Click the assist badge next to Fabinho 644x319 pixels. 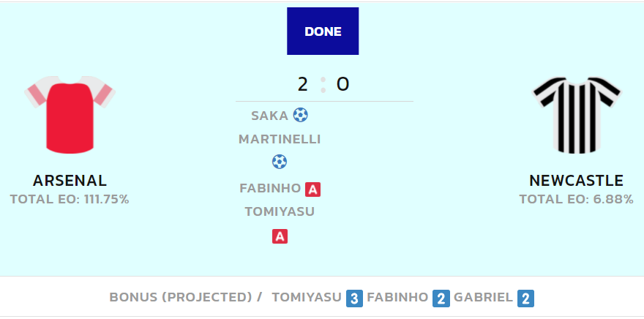(312, 189)
